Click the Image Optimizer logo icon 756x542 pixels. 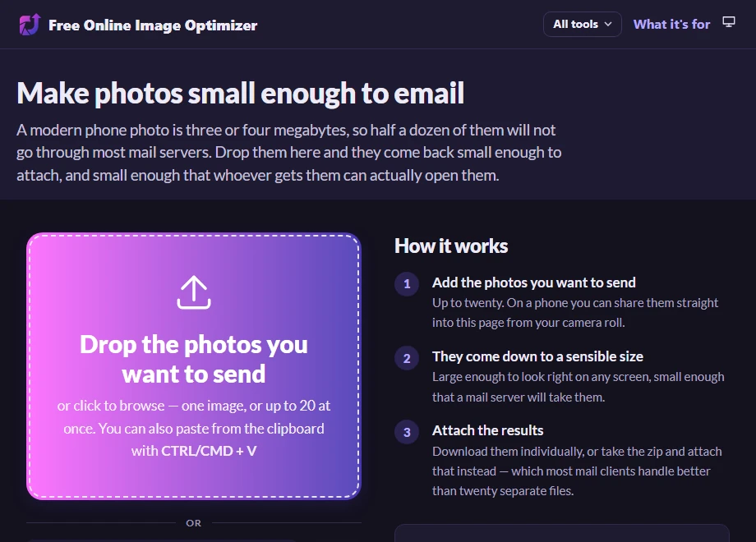click(x=30, y=25)
